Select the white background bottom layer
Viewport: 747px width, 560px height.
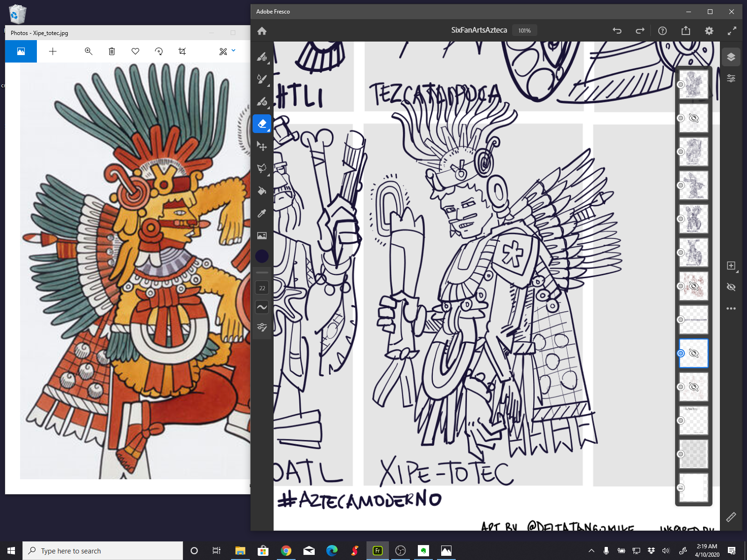(693, 488)
